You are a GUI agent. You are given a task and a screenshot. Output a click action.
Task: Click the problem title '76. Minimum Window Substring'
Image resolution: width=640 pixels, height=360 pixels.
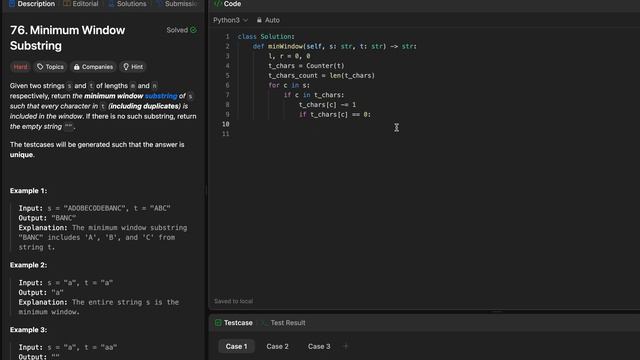[x=67, y=38]
